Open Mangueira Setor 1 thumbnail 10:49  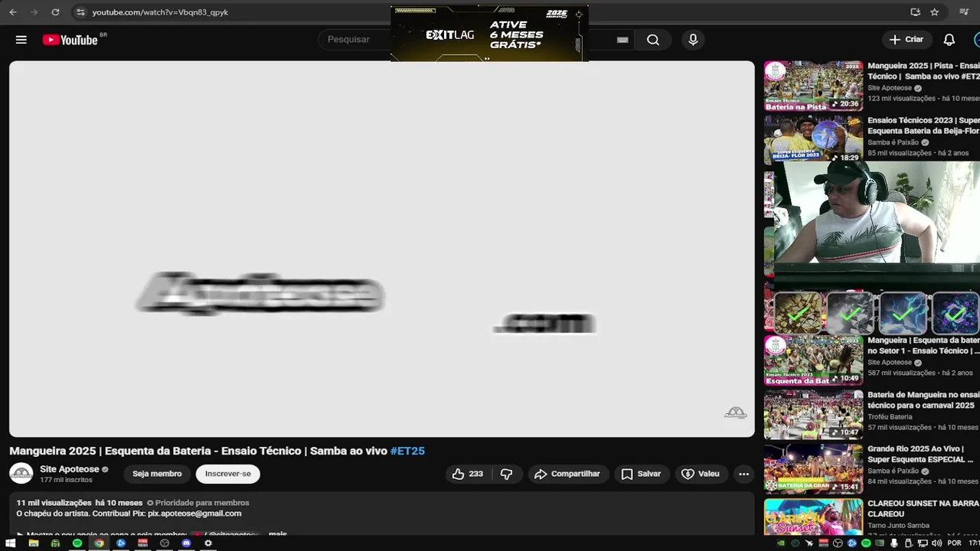pos(813,360)
